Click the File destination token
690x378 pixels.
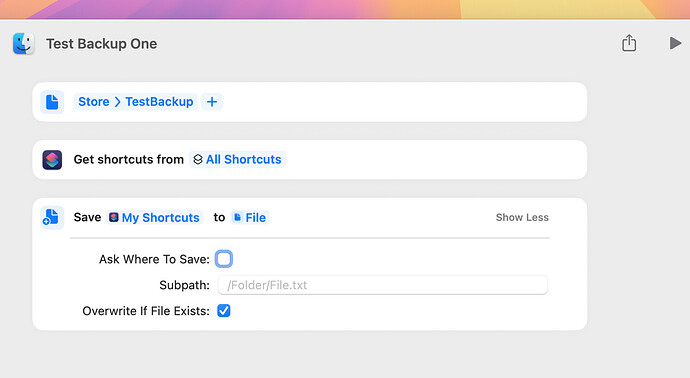point(250,217)
